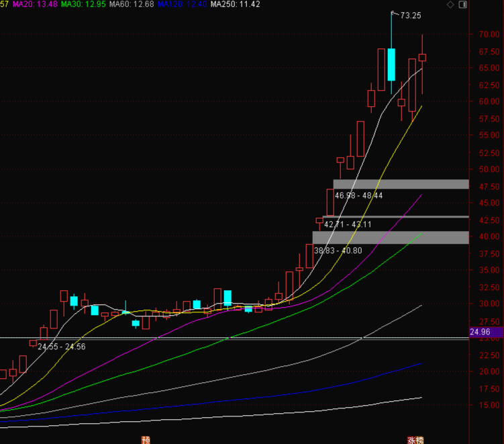The height and width of the screenshot is (444, 504).
Task: Click the 32.50 price axis label
Action: [489, 287]
